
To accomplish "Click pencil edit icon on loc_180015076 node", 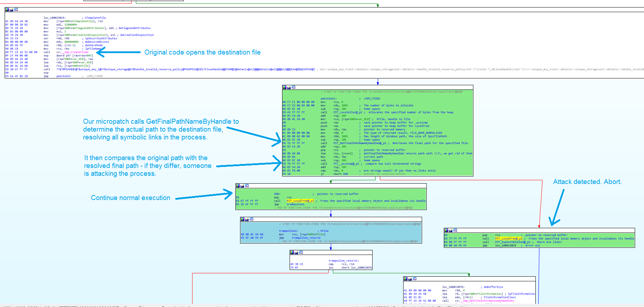I will [x=410, y=279].
